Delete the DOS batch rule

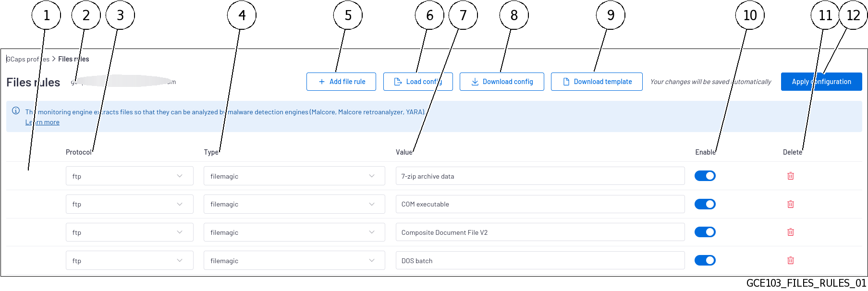(791, 260)
